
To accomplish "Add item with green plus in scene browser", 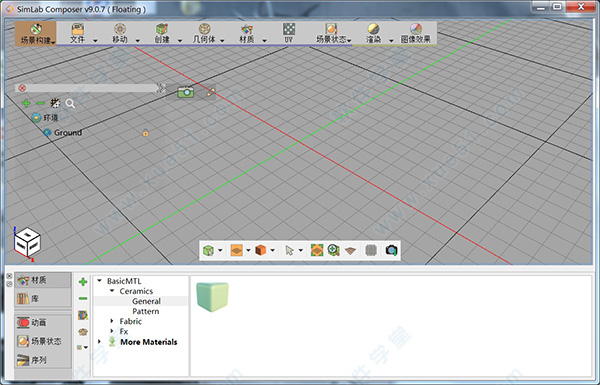I will point(26,103).
